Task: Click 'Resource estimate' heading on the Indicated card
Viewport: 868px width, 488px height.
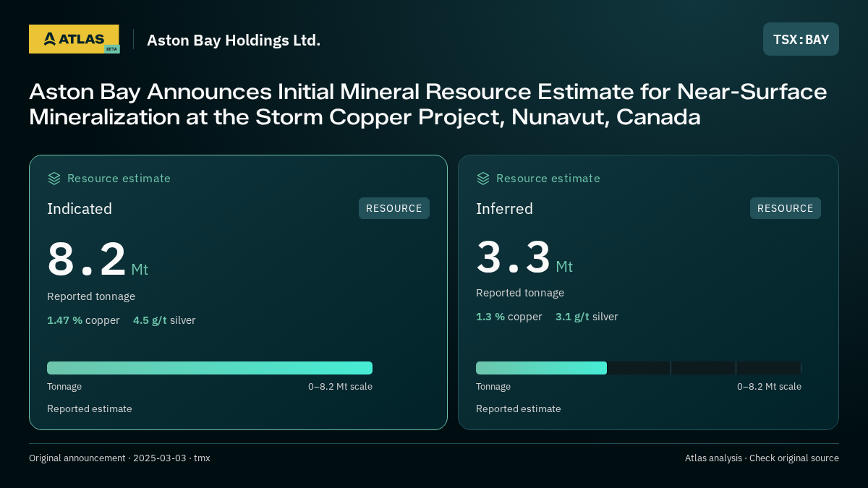Action: click(119, 179)
